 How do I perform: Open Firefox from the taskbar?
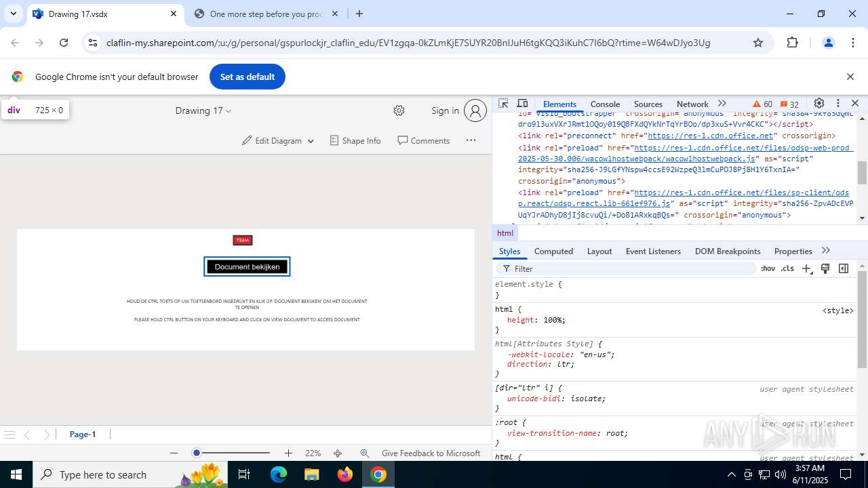(345, 474)
